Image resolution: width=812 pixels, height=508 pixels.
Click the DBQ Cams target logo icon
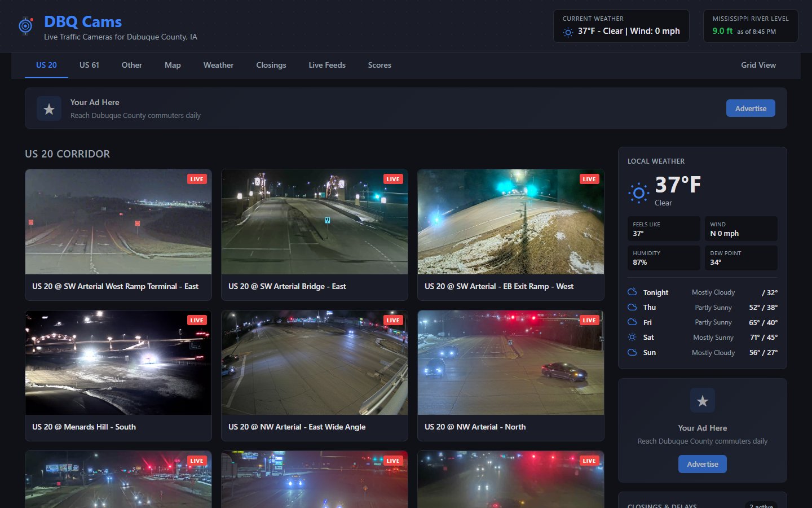point(25,25)
